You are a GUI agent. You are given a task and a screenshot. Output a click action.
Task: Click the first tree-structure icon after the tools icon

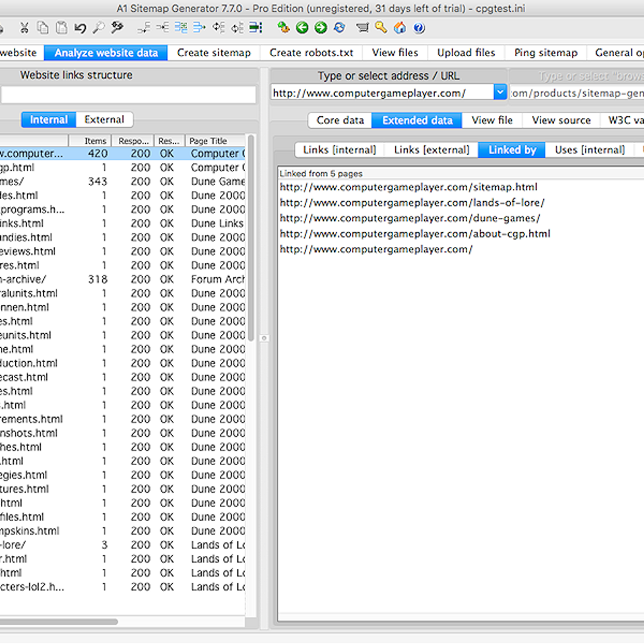[x=144, y=28]
